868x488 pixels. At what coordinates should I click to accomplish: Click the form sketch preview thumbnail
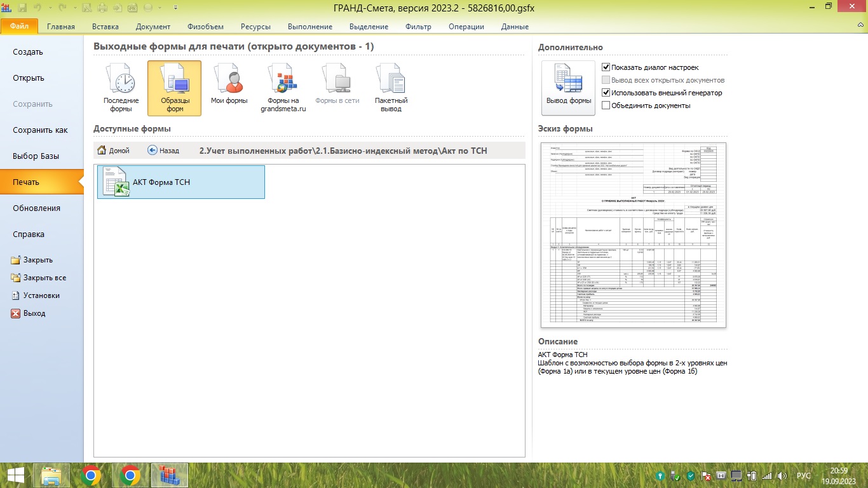point(632,235)
